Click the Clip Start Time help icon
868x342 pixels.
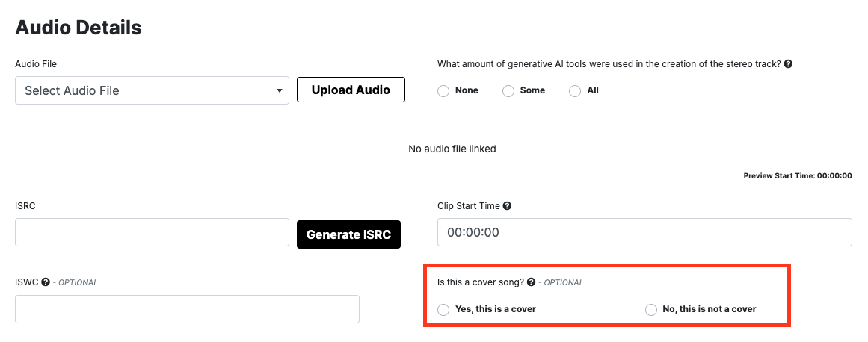507,206
